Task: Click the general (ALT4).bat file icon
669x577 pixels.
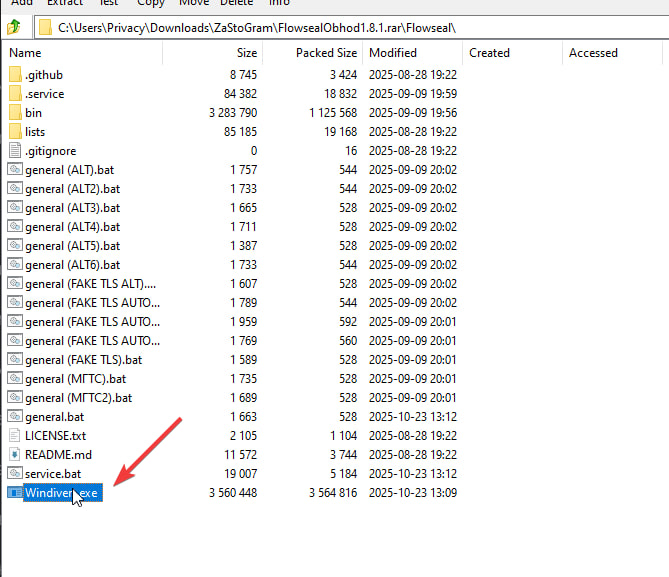Action: (x=15, y=226)
